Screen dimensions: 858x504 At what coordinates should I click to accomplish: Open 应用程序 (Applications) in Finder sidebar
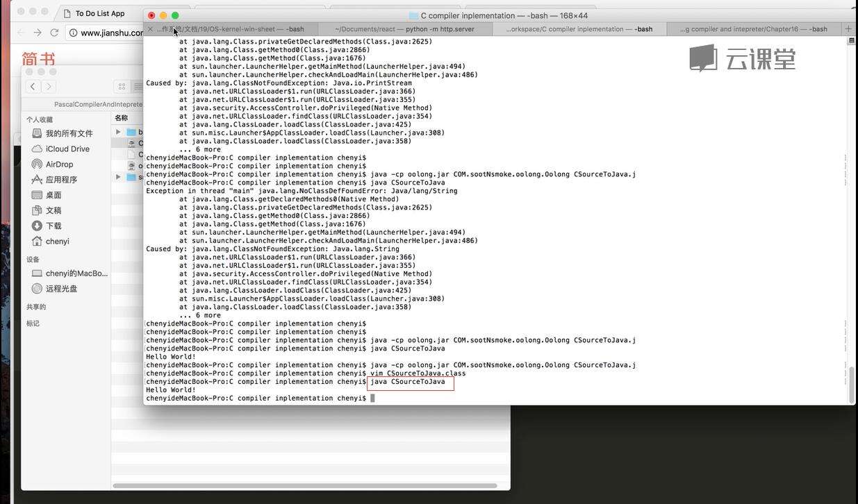61,180
